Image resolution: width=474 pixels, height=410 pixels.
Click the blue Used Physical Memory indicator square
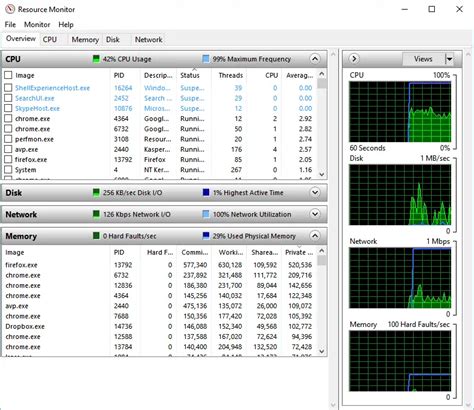coord(206,236)
